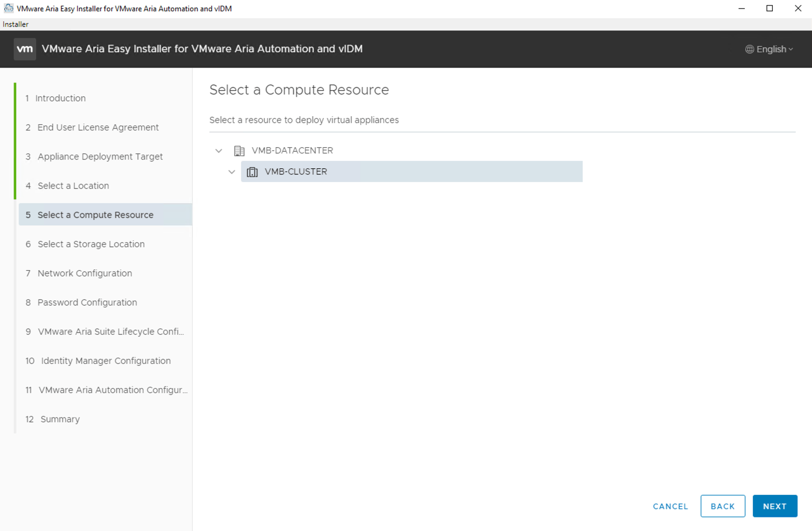Click the Select a Compute Resource heading
The width and height of the screenshot is (812, 531).
pos(299,90)
